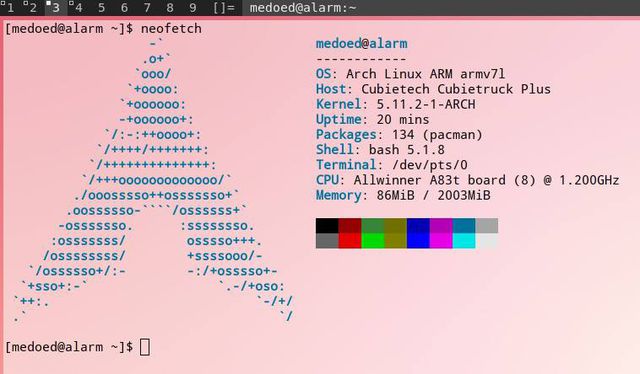The width and height of the screenshot is (640, 374).
Task: Click the typed 'neofetch' command text
Action: (x=171, y=29)
